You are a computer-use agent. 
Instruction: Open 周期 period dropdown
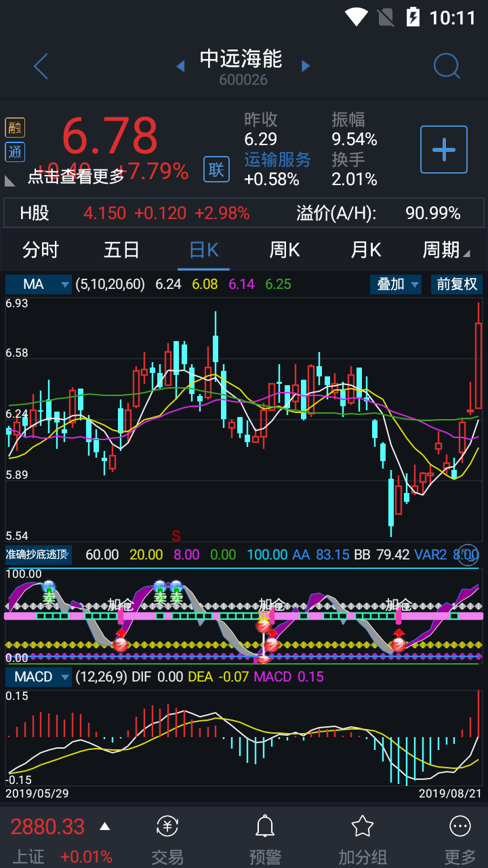coord(446,250)
